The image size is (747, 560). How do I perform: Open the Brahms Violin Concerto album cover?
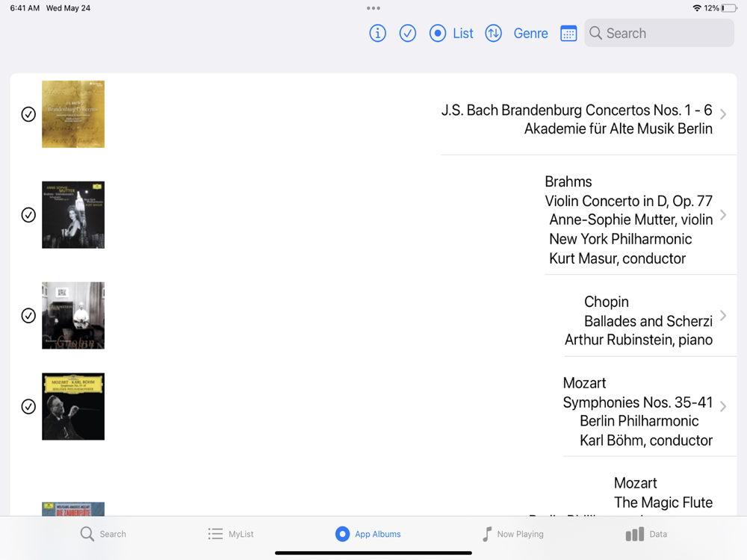pyautogui.click(x=73, y=215)
